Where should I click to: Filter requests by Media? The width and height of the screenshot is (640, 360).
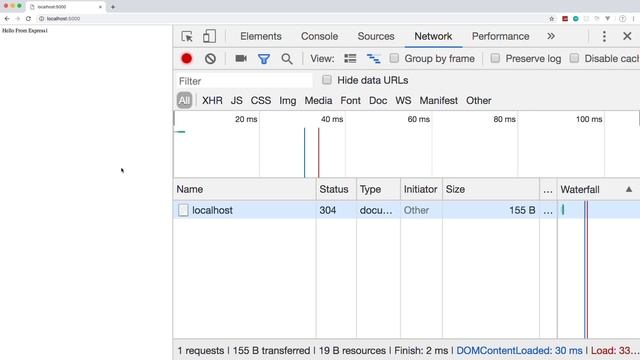318,100
